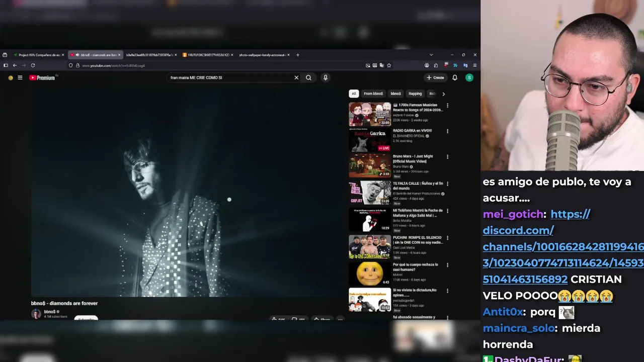Open bbno$ channel avatar below video
The width and height of the screenshot is (644, 362).
point(36,314)
